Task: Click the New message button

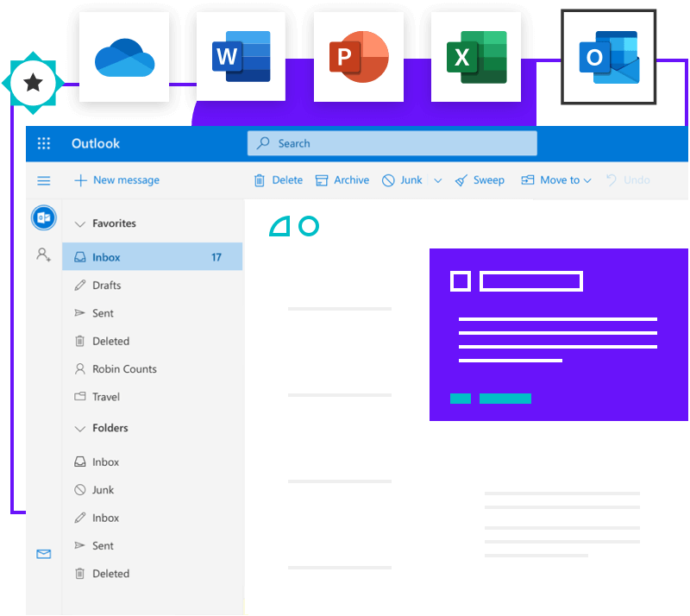Action: point(116,180)
